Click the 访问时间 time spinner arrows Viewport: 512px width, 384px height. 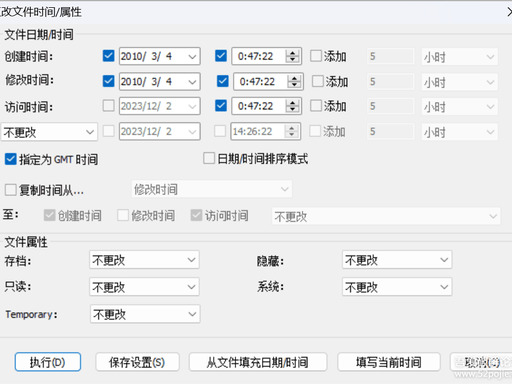point(293,106)
